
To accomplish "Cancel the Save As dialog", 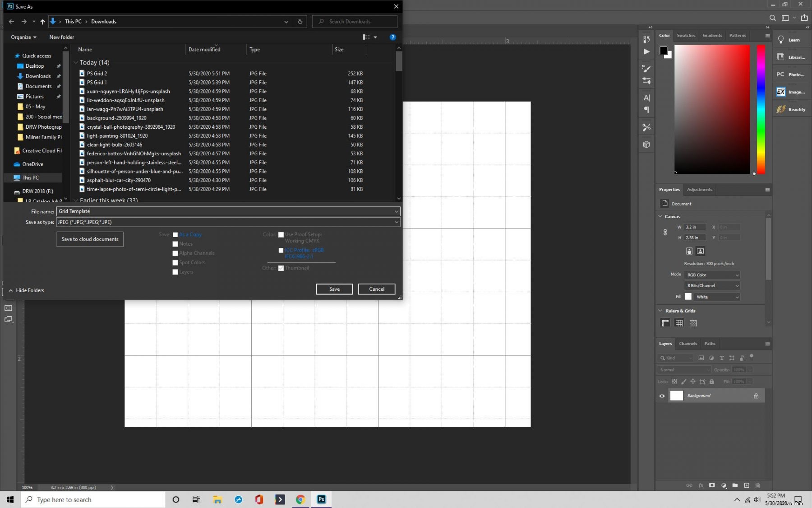I will 377,289.
